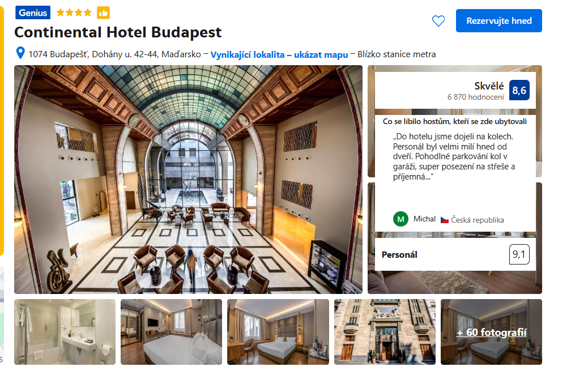Click the 8,6 review score badge
Image resolution: width=588 pixels, height=371 pixels.
(x=519, y=91)
